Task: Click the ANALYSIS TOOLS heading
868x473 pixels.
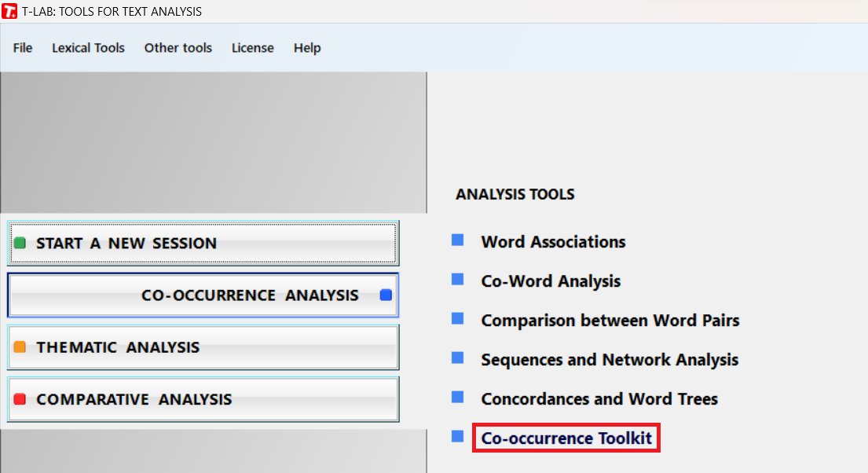Action: [515, 194]
